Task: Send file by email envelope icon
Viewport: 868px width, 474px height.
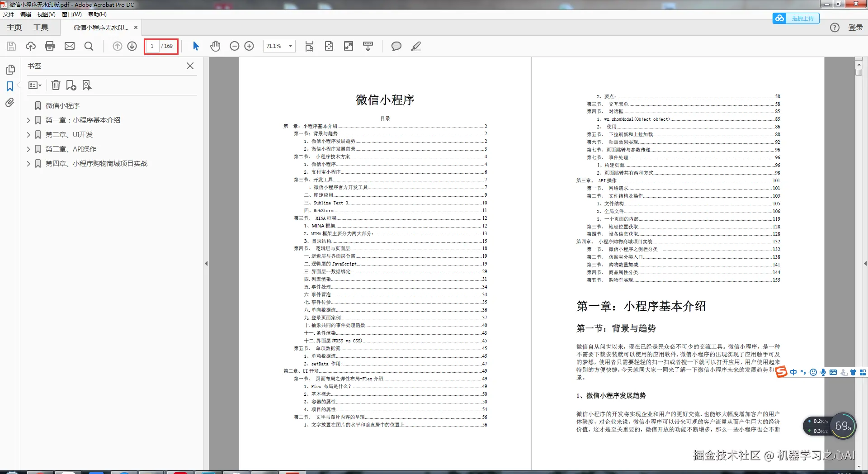Action: pos(70,46)
